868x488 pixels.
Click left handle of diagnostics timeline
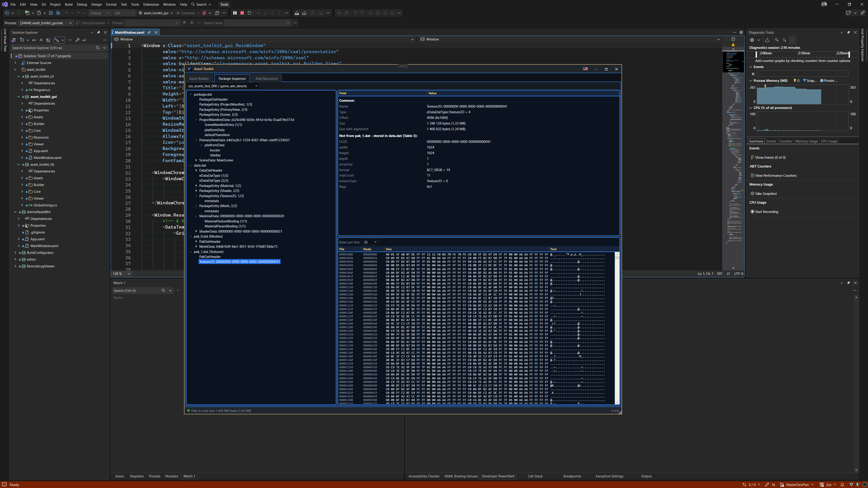[756, 54]
